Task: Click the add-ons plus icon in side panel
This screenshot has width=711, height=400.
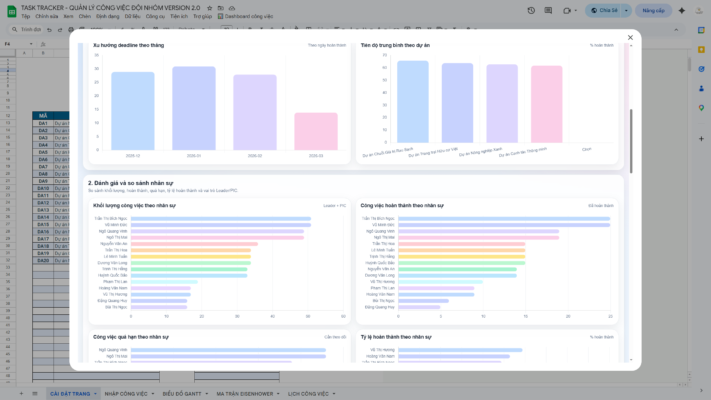Action: pos(701,139)
